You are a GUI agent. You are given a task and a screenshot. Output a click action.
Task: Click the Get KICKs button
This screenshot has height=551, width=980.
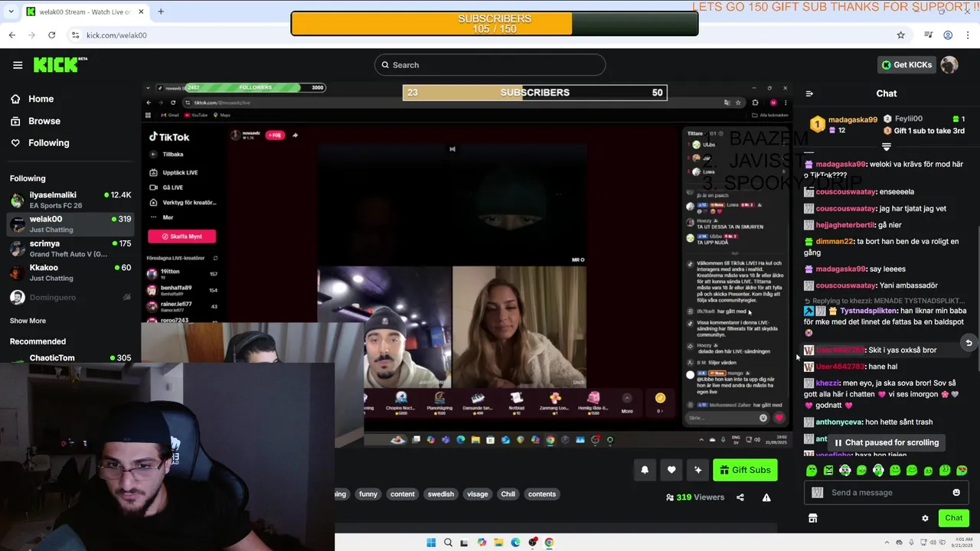click(x=906, y=65)
